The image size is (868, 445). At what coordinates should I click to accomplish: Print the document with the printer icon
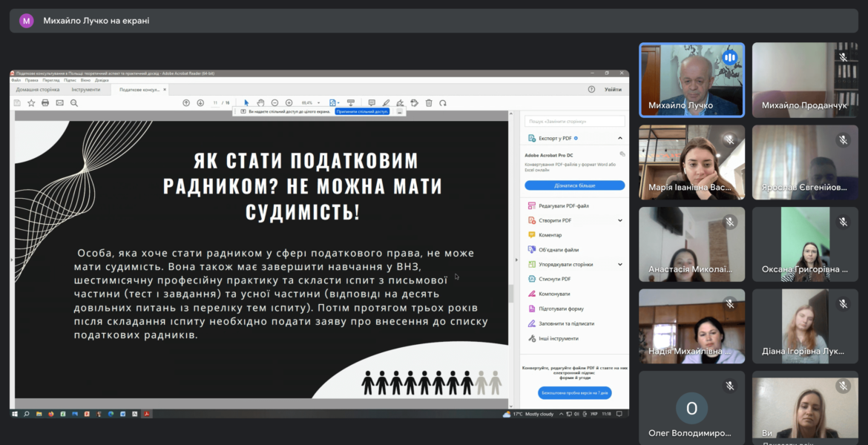(x=45, y=103)
